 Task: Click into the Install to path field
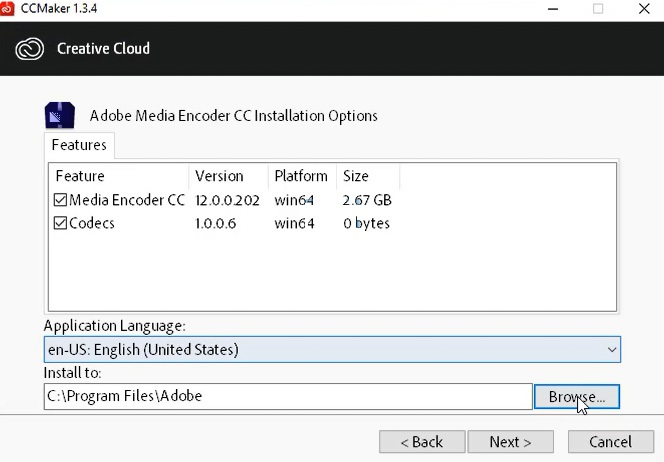[288, 396]
